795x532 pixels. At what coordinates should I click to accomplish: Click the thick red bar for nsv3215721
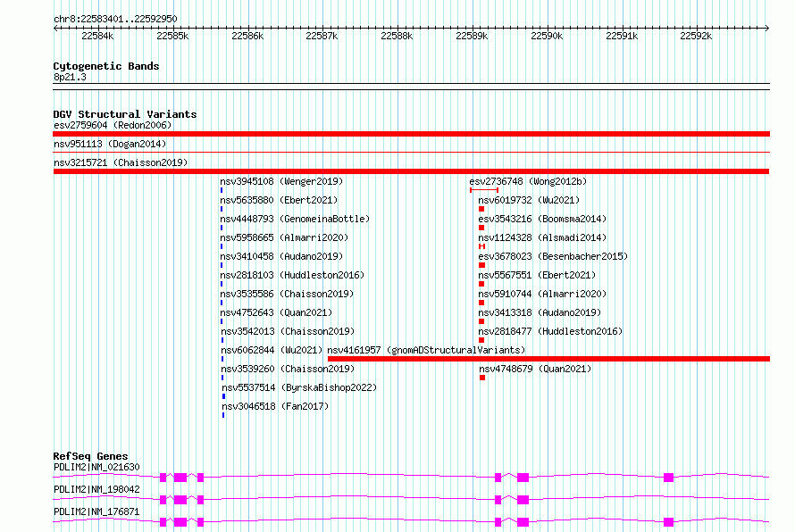point(411,171)
